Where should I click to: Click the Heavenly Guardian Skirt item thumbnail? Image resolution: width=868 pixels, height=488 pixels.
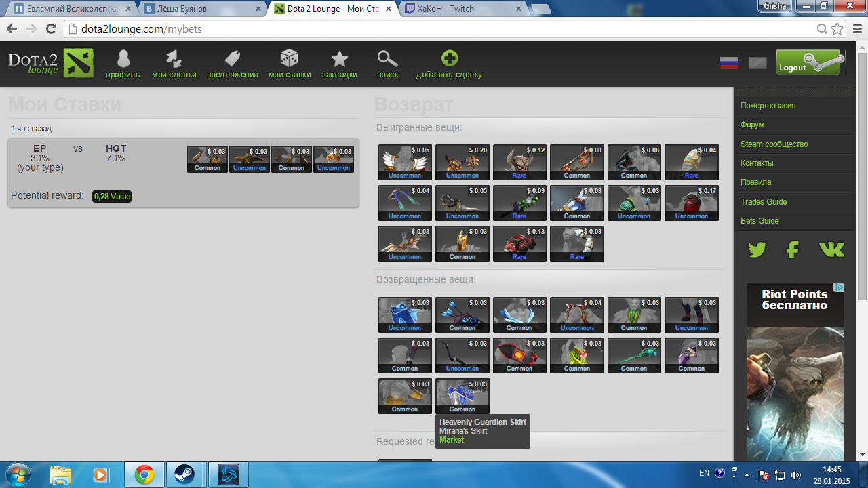tap(462, 396)
